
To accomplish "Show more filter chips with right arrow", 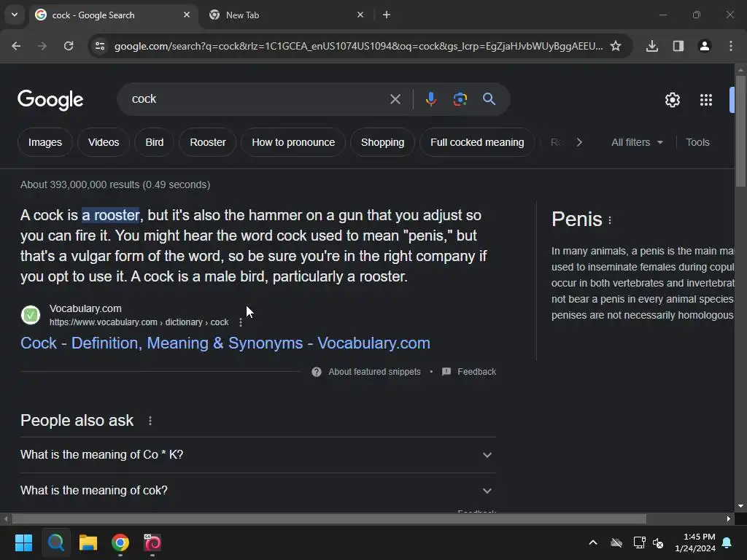I will [x=578, y=142].
